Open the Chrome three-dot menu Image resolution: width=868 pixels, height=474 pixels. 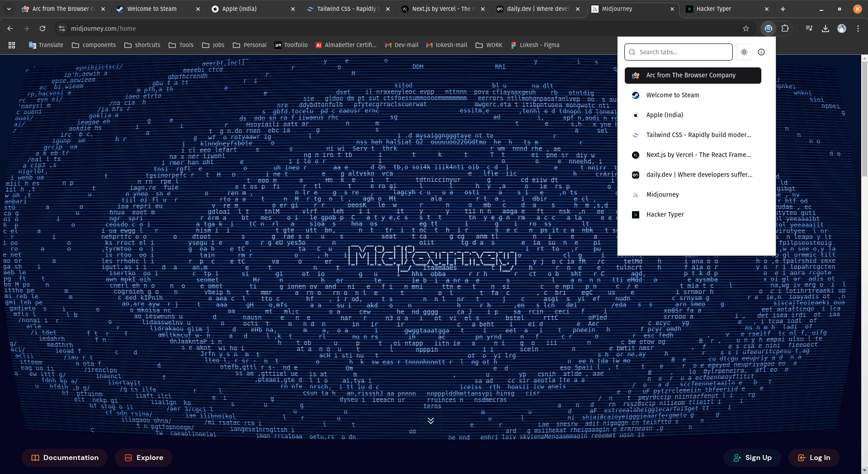pos(859,28)
